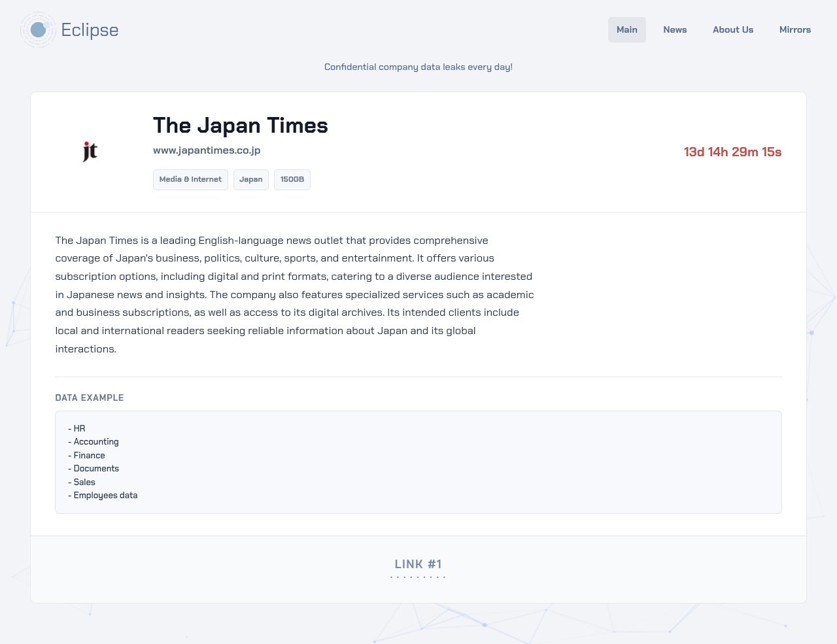Open the Mirrors page

coord(795,30)
